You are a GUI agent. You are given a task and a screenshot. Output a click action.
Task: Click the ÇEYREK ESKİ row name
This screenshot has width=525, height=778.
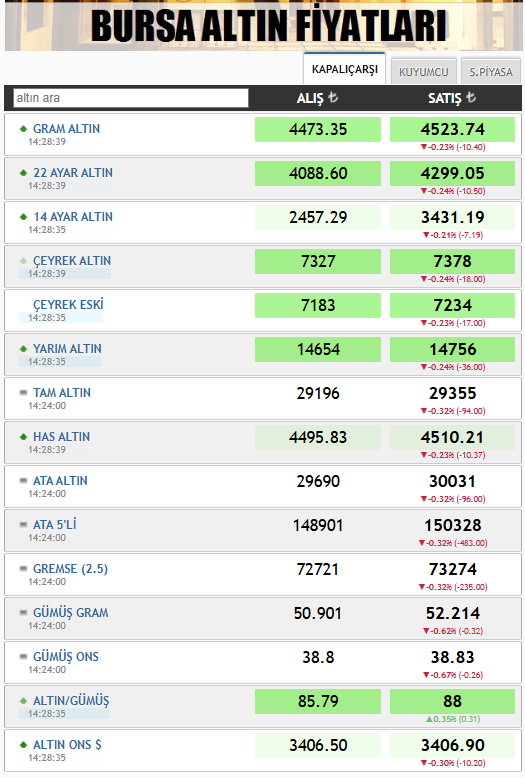[x=68, y=305]
